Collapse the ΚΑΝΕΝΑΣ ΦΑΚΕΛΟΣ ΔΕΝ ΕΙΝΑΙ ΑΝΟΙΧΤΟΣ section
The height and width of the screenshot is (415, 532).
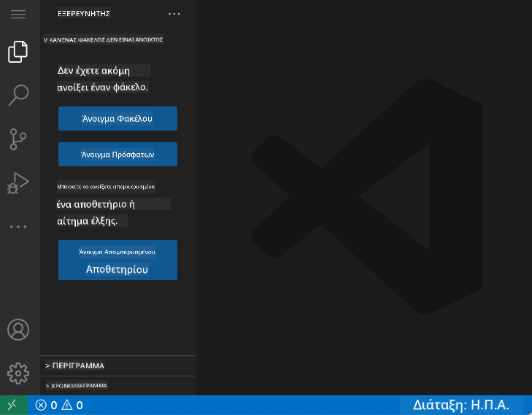(104, 39)
